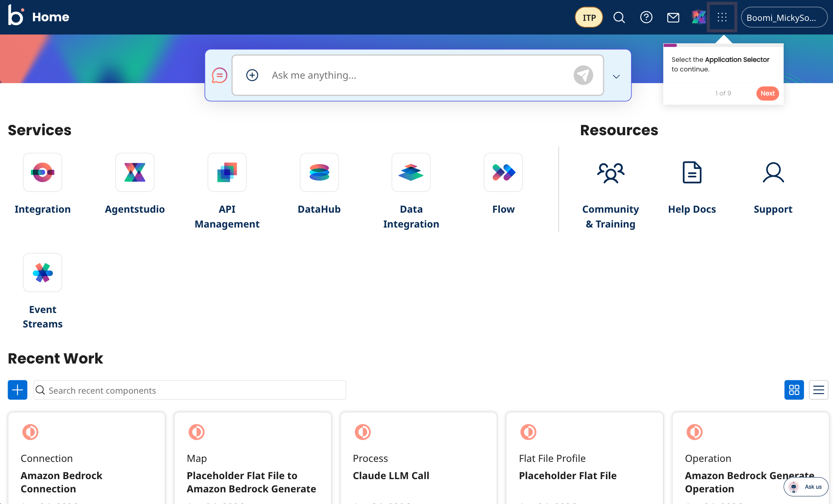833x504 pixels.
Task: Open the Amazon Bedrock Connection card
Action: [87, 458]
